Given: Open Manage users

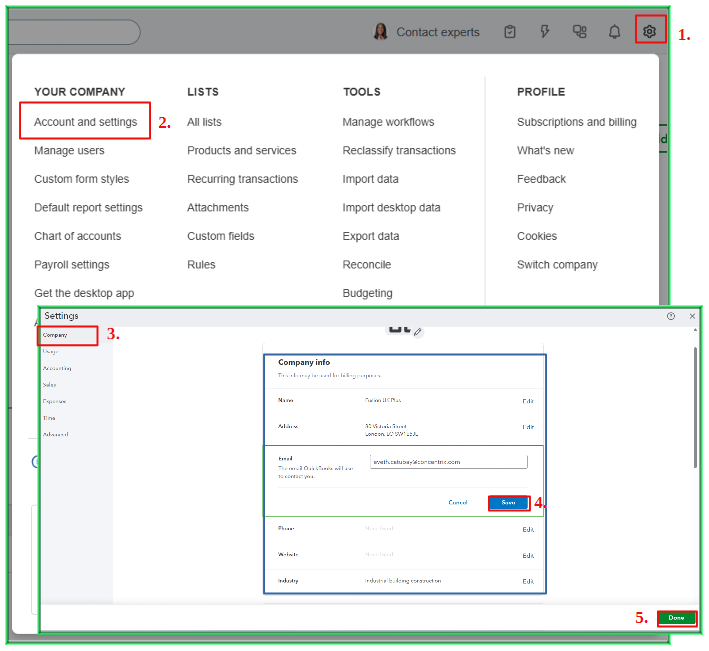Looking at the screenshot, I should coord(69,151).
